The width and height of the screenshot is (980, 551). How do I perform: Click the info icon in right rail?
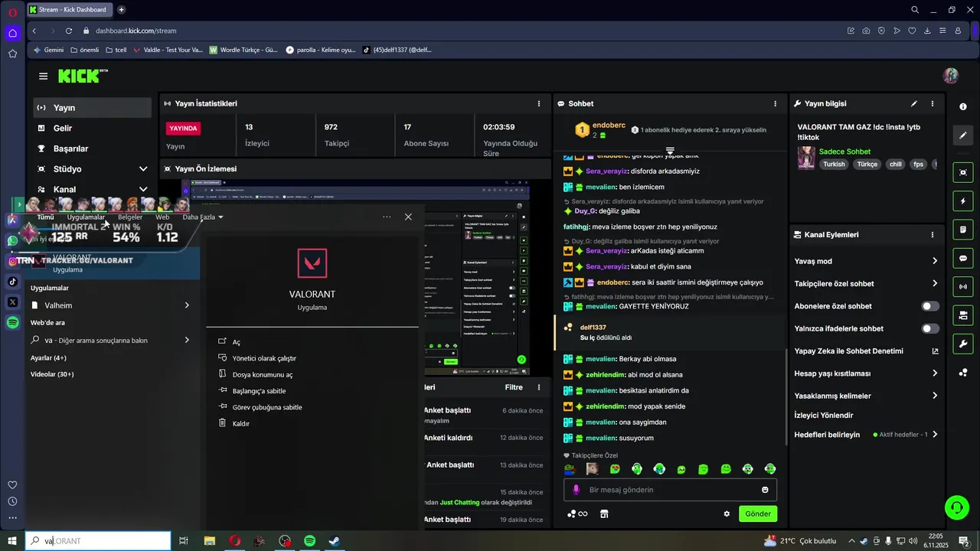[x=963, y=106]
